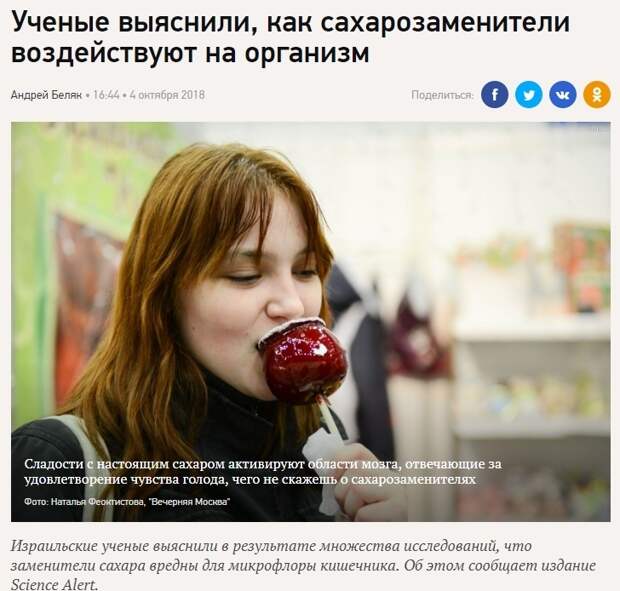Click Вечерняя Москва in photo credit
The height and width of the screenshot is (591, 620).
[189, 502]
